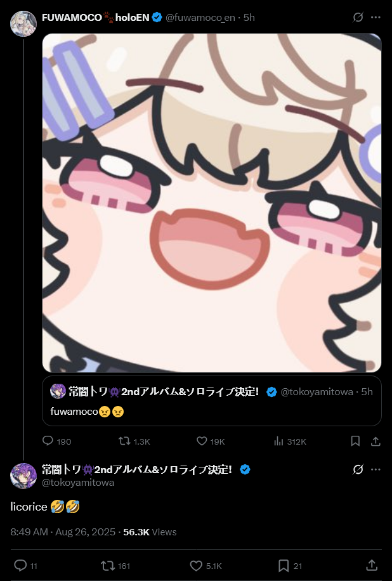Share Towa's licorice tweet

click(372, 566)
